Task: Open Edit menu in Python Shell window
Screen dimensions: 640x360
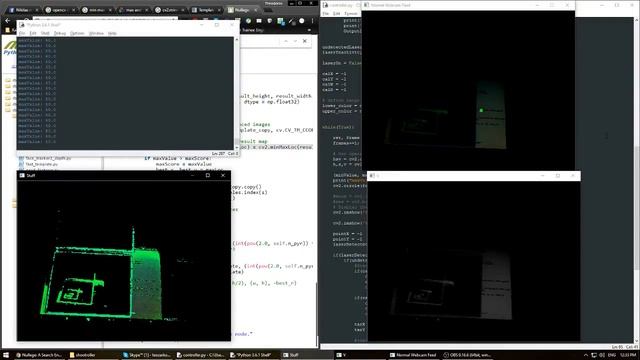Action: (33, 33)
